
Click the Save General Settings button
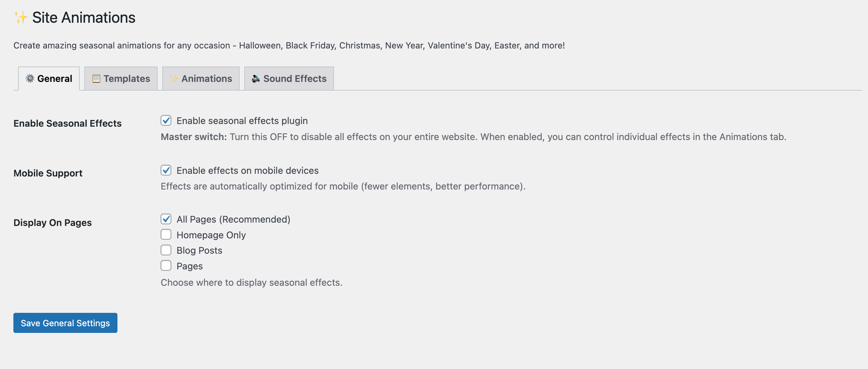(x=65, y=323)
